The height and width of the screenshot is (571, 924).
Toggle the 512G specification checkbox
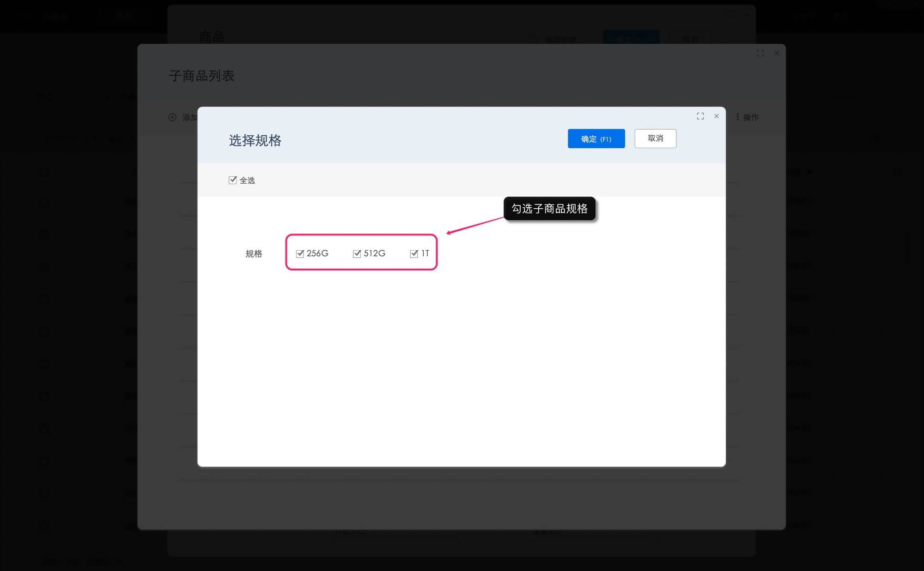pyautogui.click(x=356, y=253)
